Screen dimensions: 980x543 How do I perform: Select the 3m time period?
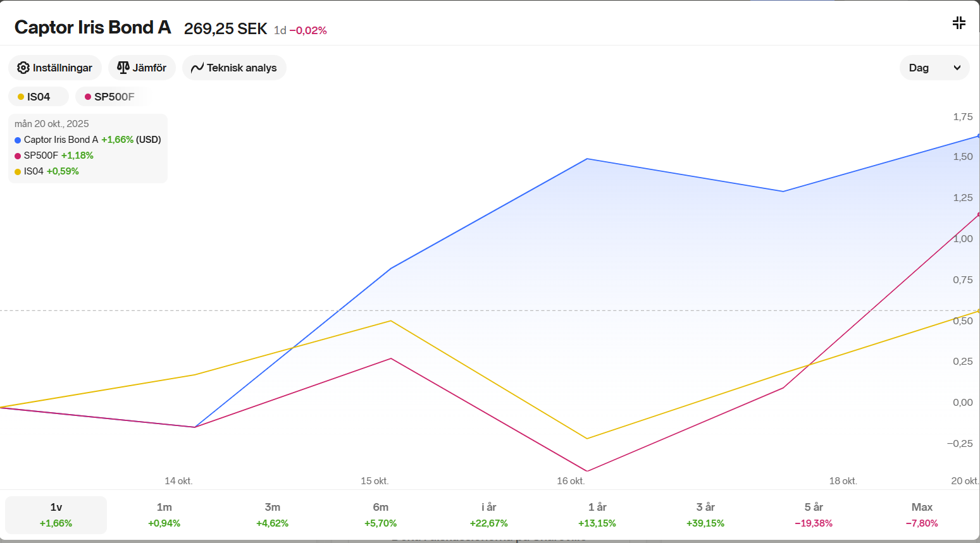pyautogui.click(x=272, y=515)
